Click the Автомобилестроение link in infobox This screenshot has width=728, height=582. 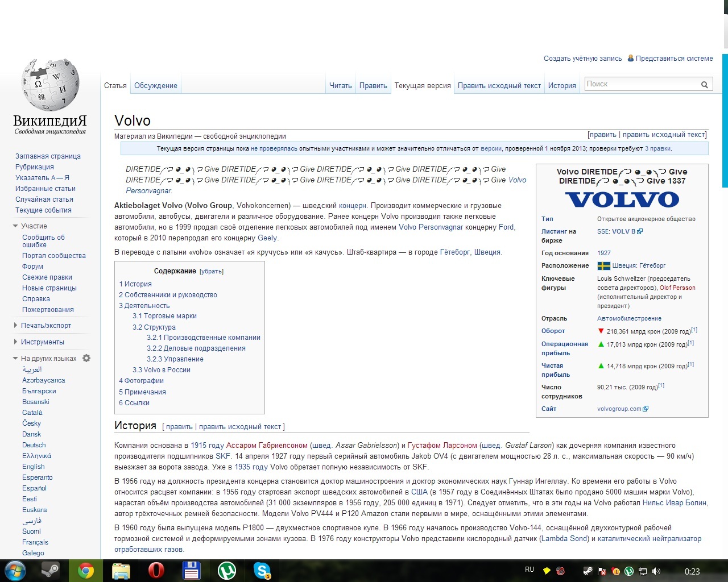(x=629, y=318)
